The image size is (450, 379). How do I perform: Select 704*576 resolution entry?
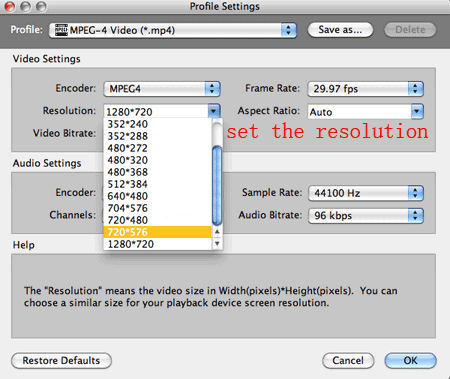158,208
